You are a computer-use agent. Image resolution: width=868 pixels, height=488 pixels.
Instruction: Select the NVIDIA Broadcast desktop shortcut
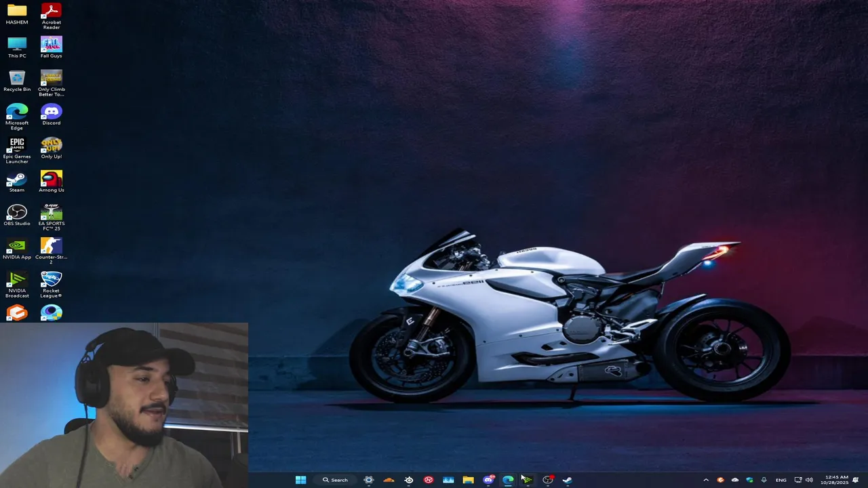point(17,285)
